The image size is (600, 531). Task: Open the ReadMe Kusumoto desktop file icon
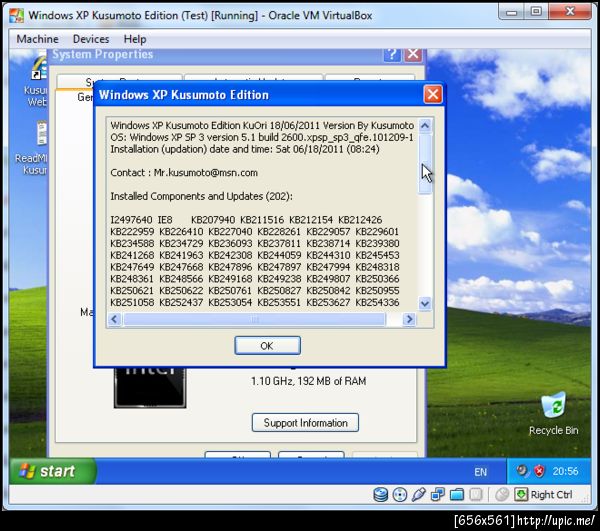click(x=34, y=148)
